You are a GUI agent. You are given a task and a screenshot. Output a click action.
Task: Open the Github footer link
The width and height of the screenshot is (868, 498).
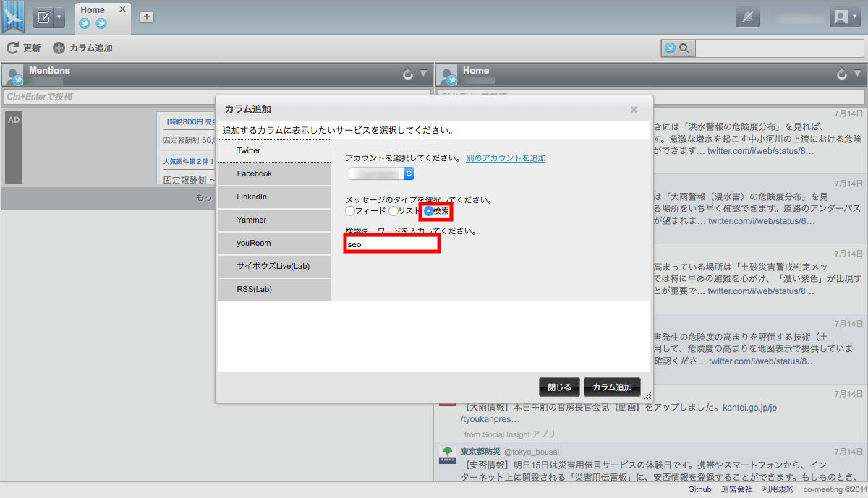(x=699, y=489)
